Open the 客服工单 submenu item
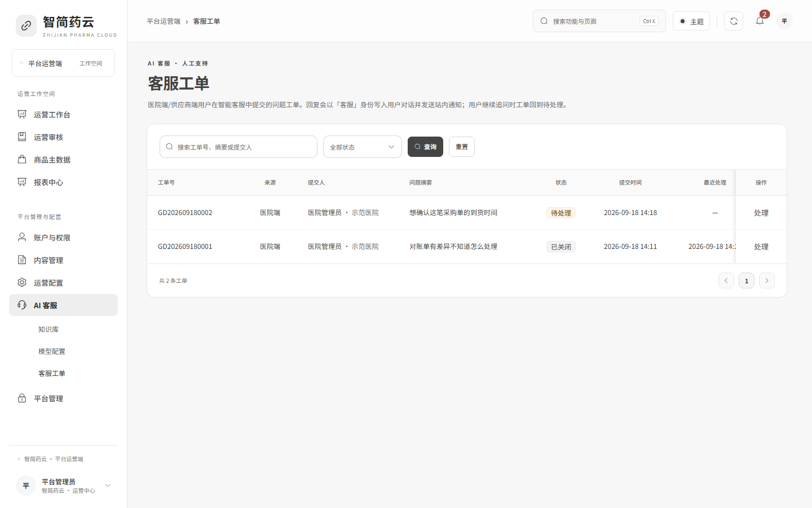This screenshot has width=812, height=508. coord(52,374)
